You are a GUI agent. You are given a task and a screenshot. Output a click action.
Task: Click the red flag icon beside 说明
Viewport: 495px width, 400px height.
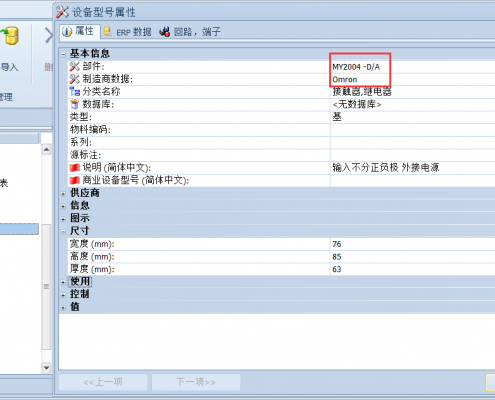(x=74, y=168)
